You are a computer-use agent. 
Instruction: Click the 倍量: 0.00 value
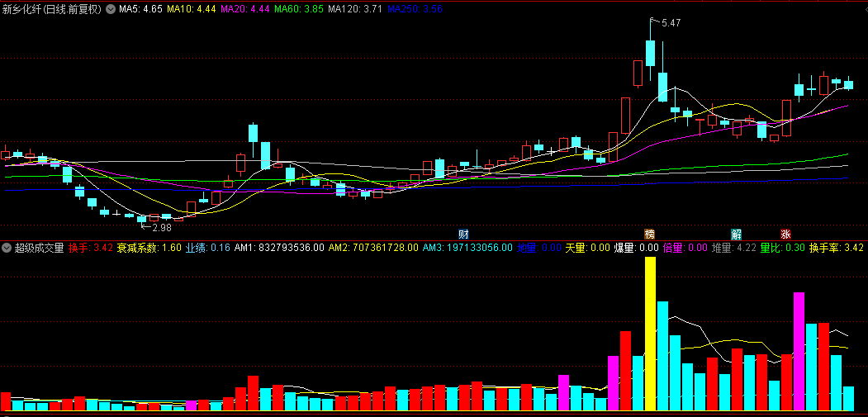[685, 248]
